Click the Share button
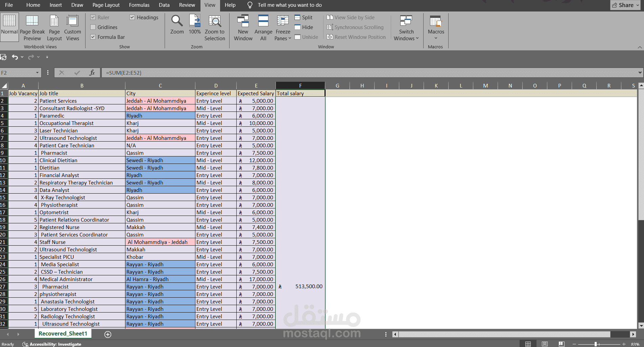This screenshot has width=644, height=347. (x=625, y=5)
